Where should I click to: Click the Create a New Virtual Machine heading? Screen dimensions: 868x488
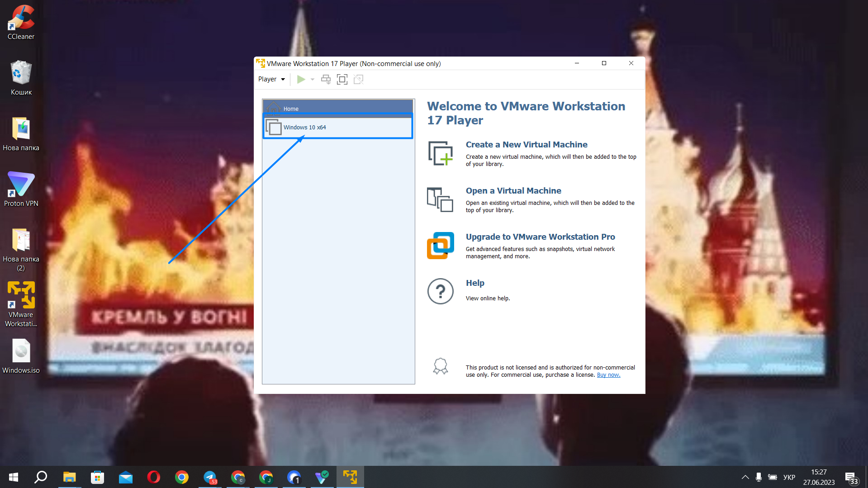click(526, 145)
